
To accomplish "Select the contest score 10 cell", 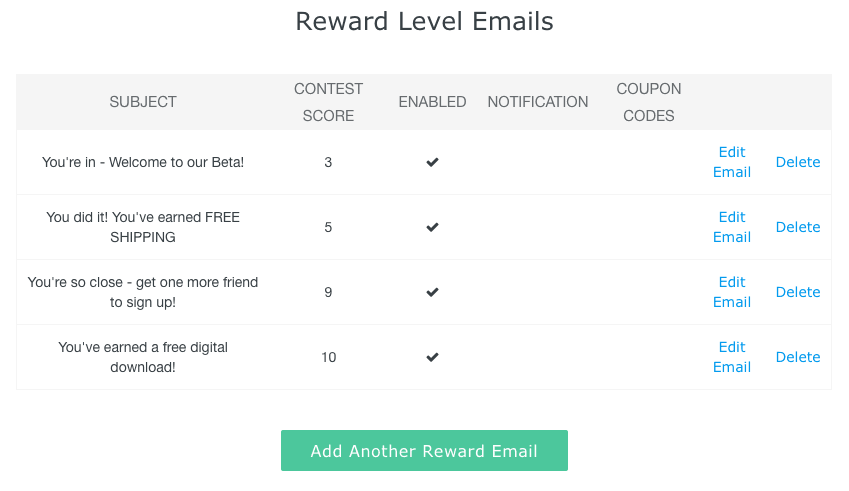I will pos(328,357).
